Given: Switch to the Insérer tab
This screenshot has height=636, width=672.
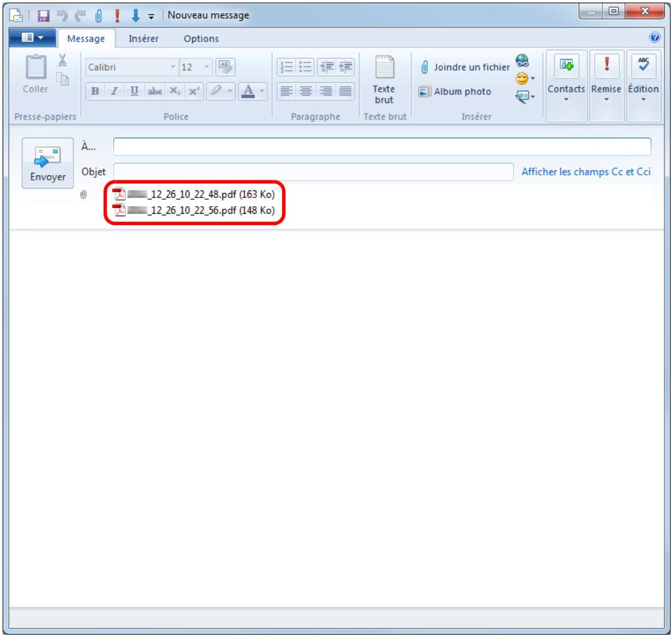Looking at the screenshot, I should pyautogui.click(x=143, y=38).
